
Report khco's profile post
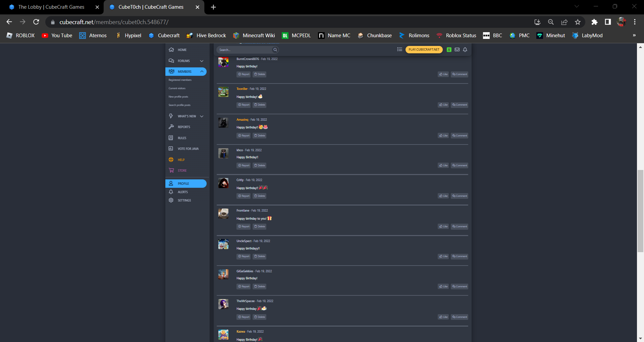[244, 165]
